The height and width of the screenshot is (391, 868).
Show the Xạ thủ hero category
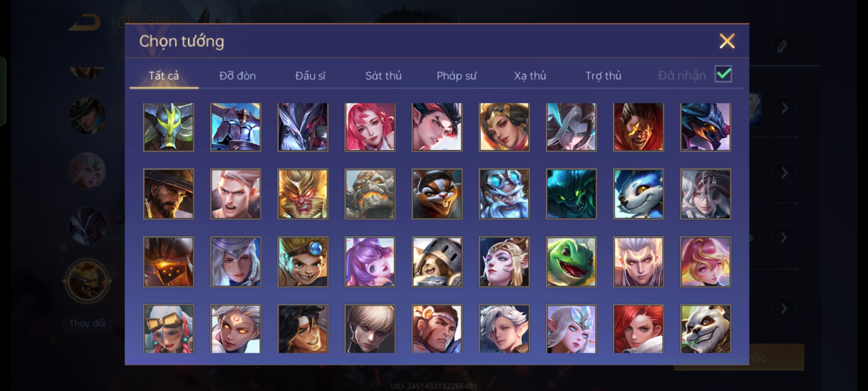pos(530,76)
